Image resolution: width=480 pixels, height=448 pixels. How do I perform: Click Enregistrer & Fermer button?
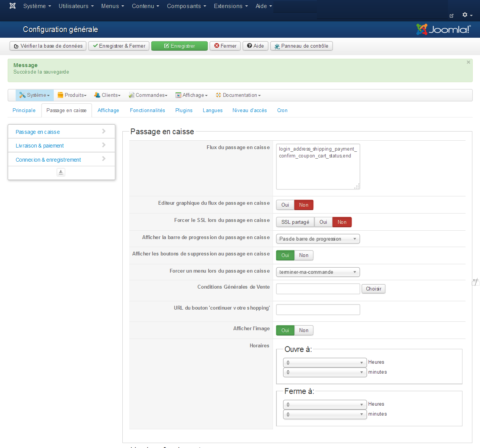coord(119,46)
